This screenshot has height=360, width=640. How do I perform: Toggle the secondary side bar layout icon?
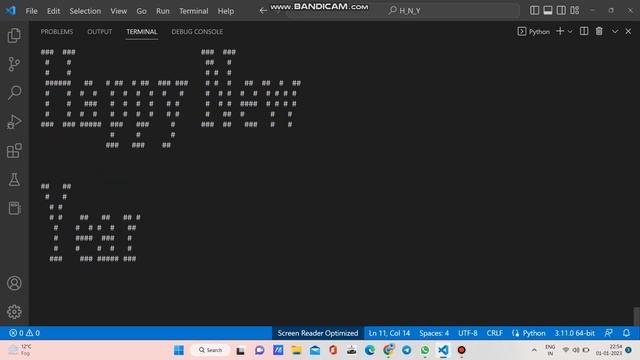point(561,11)
